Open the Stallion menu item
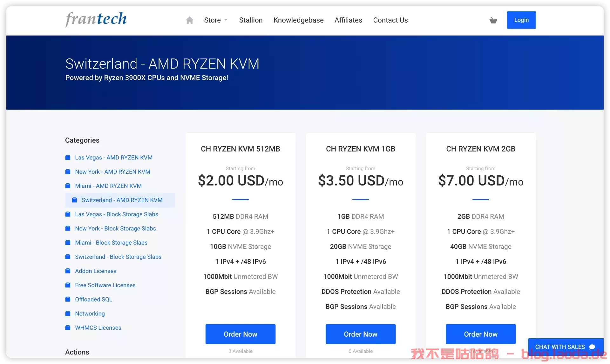Screen dimensions: 610x364 click(251, 20)
